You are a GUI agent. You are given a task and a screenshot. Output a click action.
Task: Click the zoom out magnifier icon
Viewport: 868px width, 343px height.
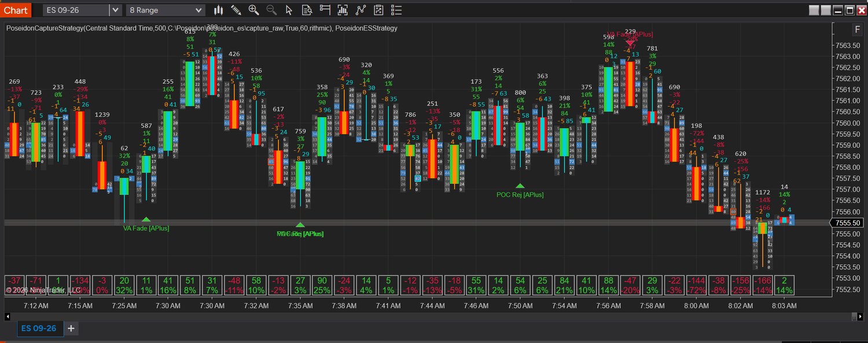point(271,10)
